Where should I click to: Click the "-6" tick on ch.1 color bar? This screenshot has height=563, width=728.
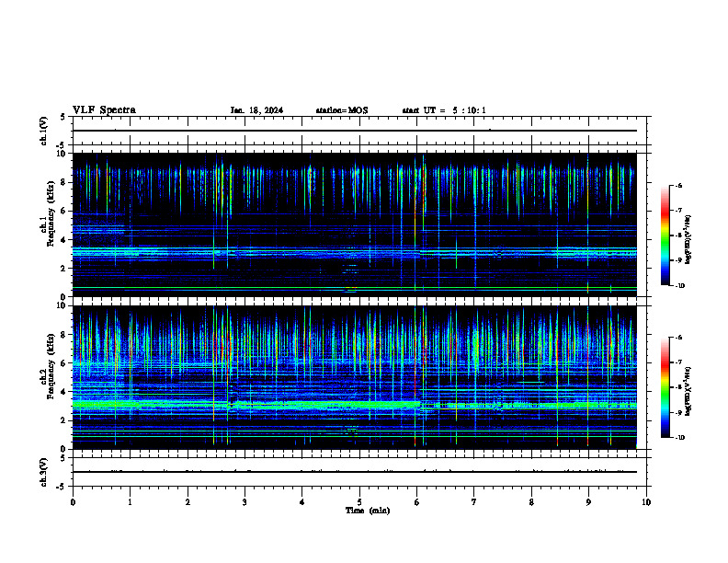678,185
